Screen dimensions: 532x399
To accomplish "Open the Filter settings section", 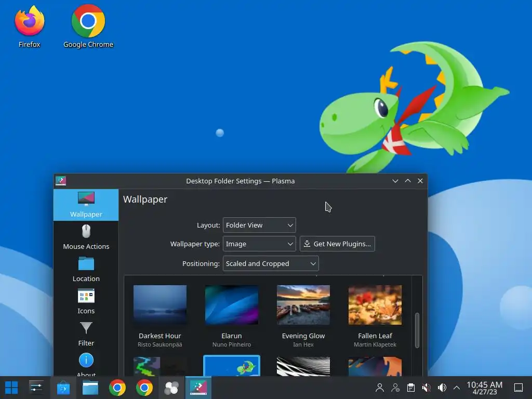I will coord(86,334).
